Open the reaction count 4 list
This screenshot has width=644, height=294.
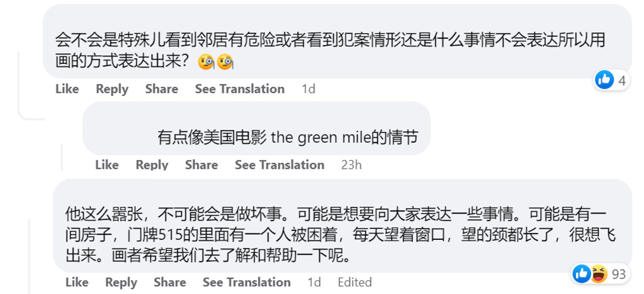point(622,80)
